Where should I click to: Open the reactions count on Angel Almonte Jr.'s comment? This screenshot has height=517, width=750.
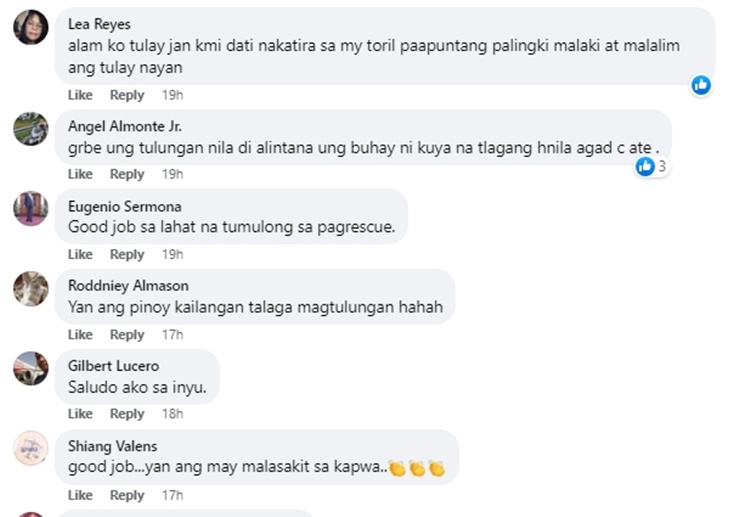coord(652,166)
